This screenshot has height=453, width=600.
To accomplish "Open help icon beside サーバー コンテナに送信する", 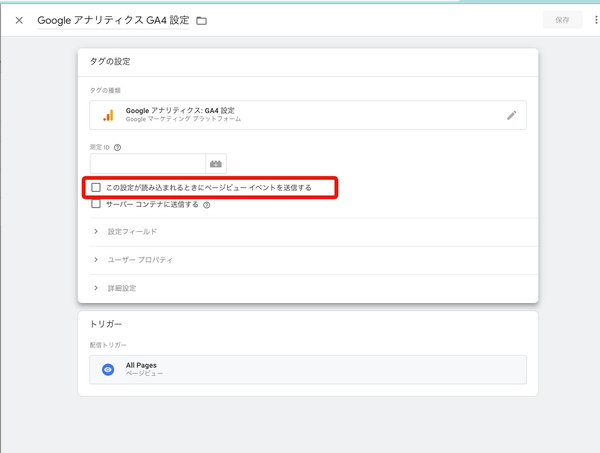I will (x=207, y=205).
